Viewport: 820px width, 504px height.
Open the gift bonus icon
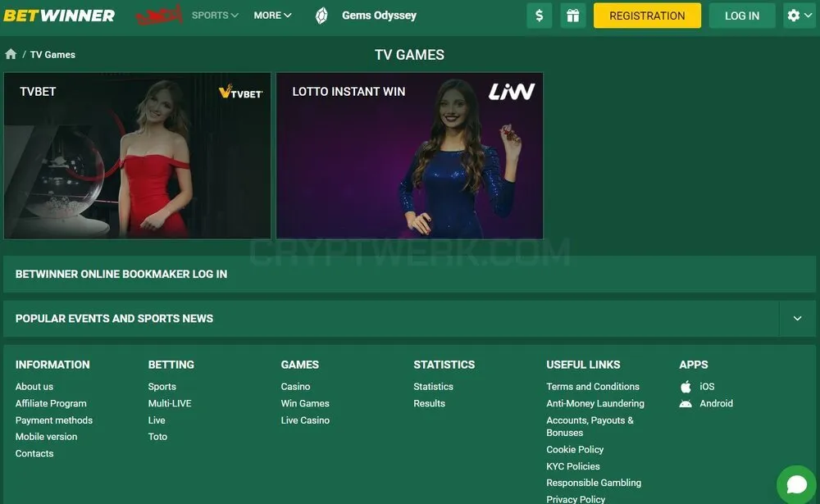(x=572, y=16)
